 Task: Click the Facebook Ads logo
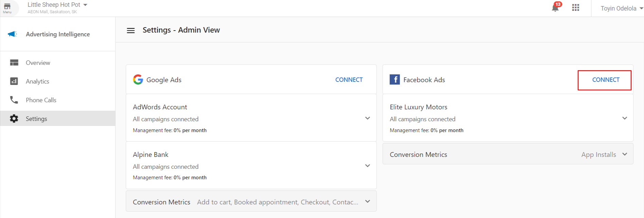click(x=395, y=79)
